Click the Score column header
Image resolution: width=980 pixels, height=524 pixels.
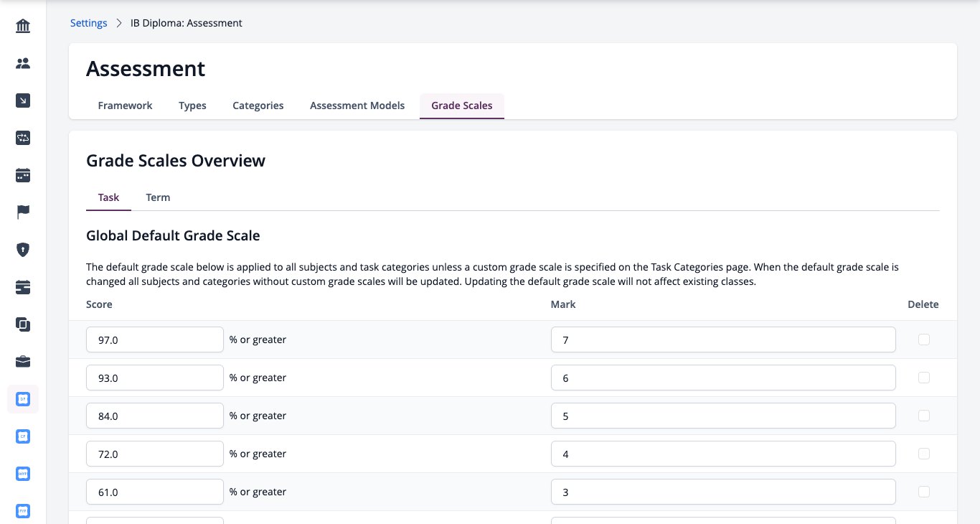[x=99, y=304]
